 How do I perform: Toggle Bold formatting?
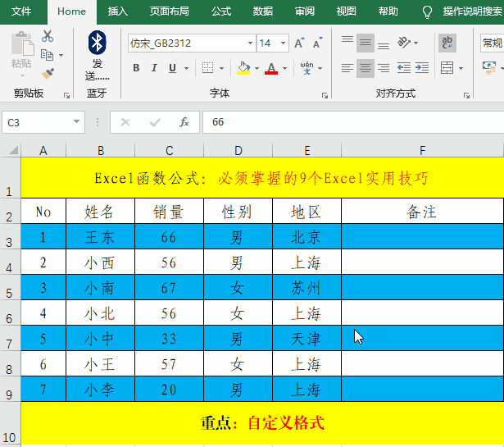tap(137, 68)
